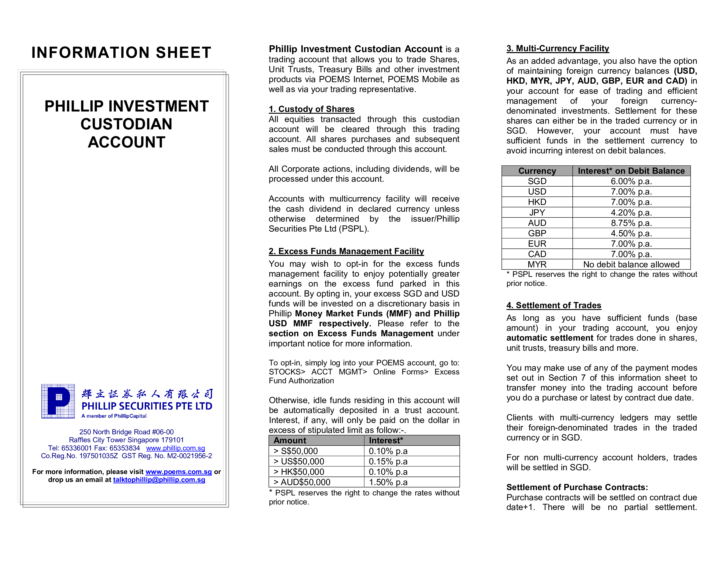Click the JPY currency cell
Viewport: 728px width, 563px height.
click(537, 212)
